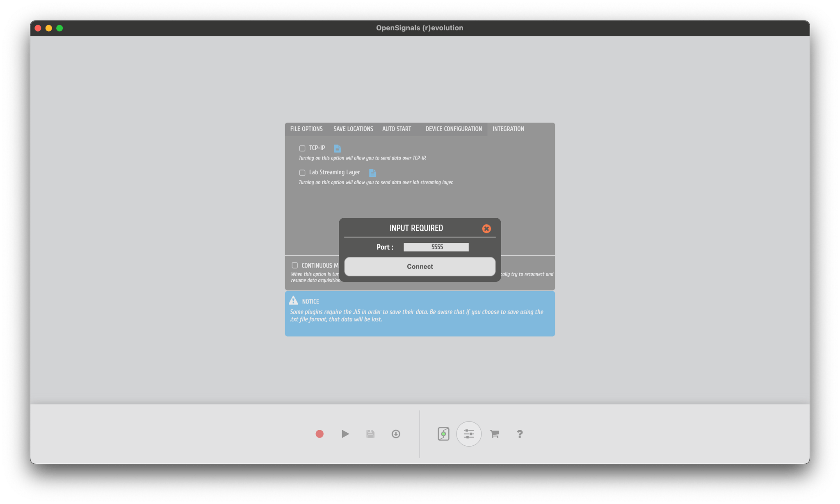Open the TCP-IP documentation page icon
This screenshot has width=840, height=504.
coord(337,148)
